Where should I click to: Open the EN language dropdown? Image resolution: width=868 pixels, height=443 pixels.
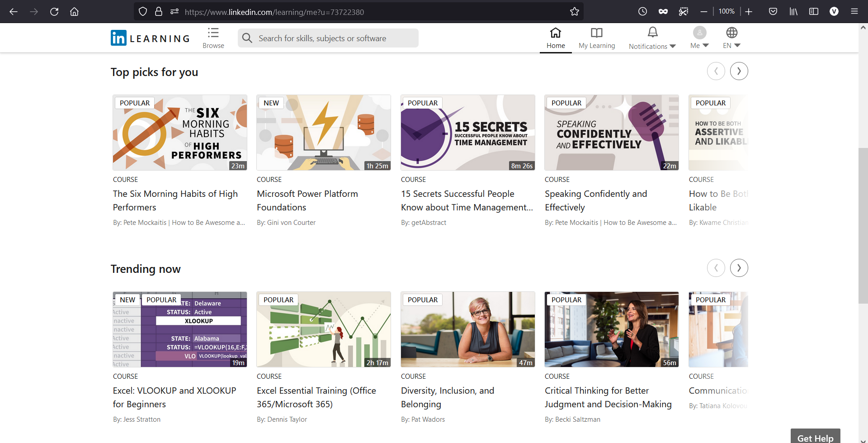point(731,38)
